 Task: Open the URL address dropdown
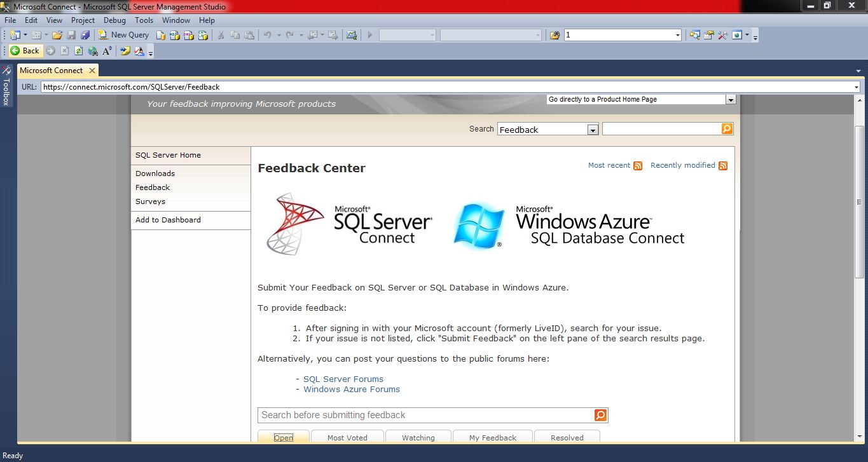point(856,87)
